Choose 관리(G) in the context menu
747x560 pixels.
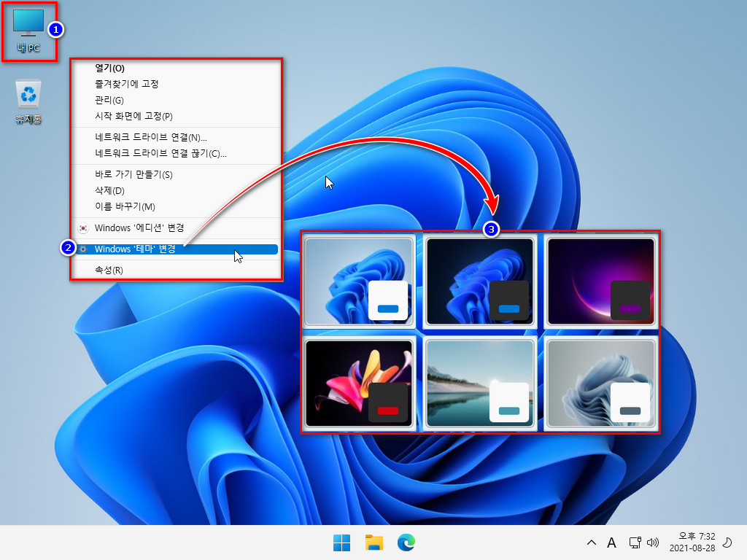pos(176,100)
